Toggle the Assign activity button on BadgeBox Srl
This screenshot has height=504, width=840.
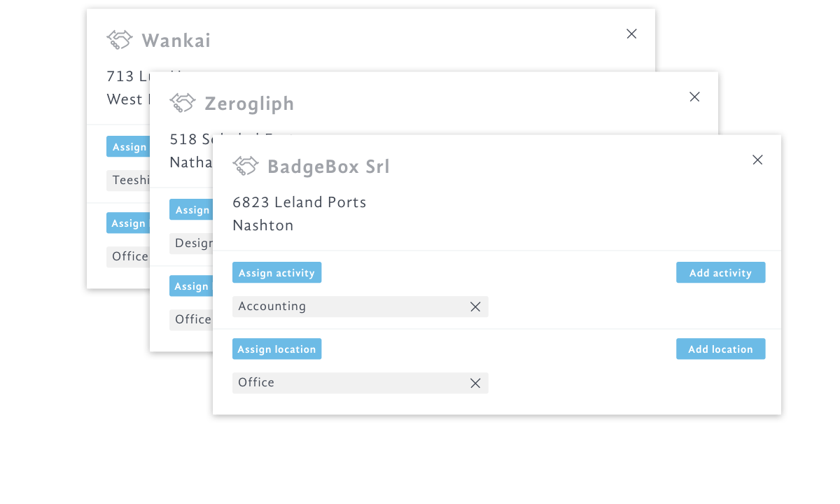276,272
